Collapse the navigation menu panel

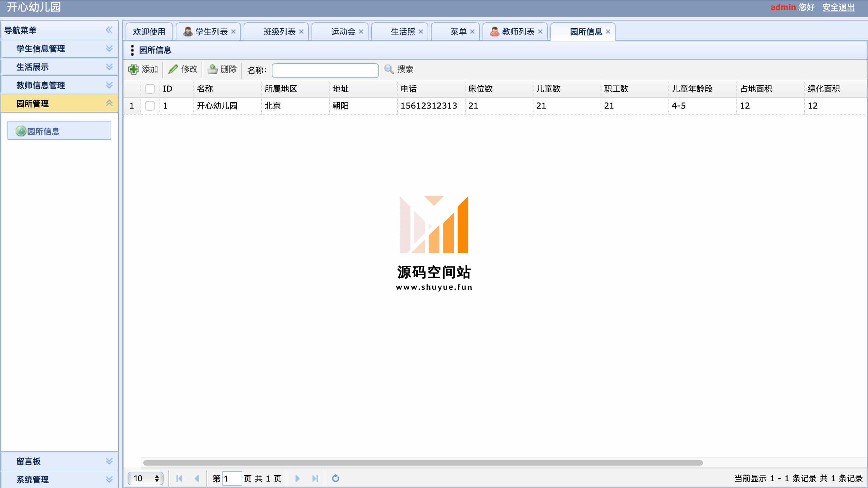pyautogui.click(x=109, y=30)
